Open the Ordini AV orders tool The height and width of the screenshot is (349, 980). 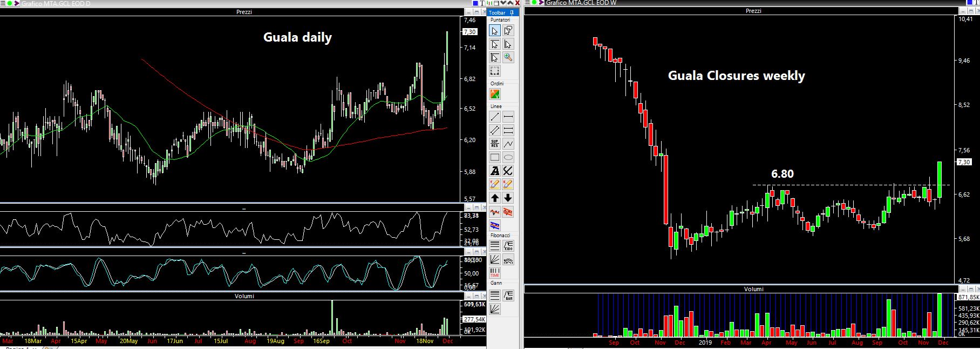coord(495,94)
